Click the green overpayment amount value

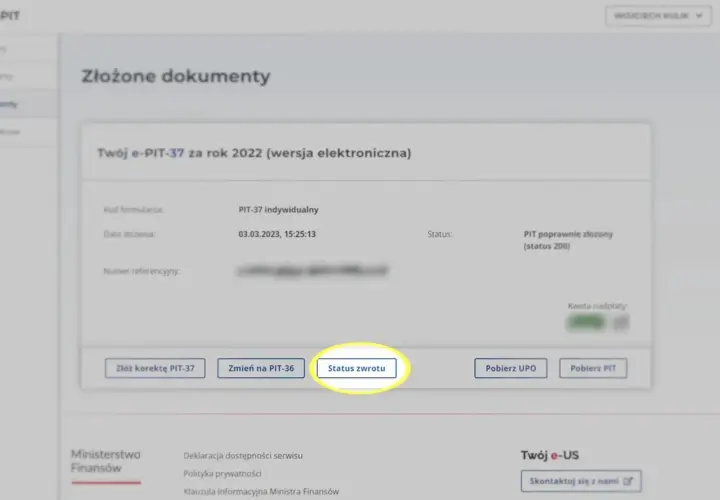587,322
